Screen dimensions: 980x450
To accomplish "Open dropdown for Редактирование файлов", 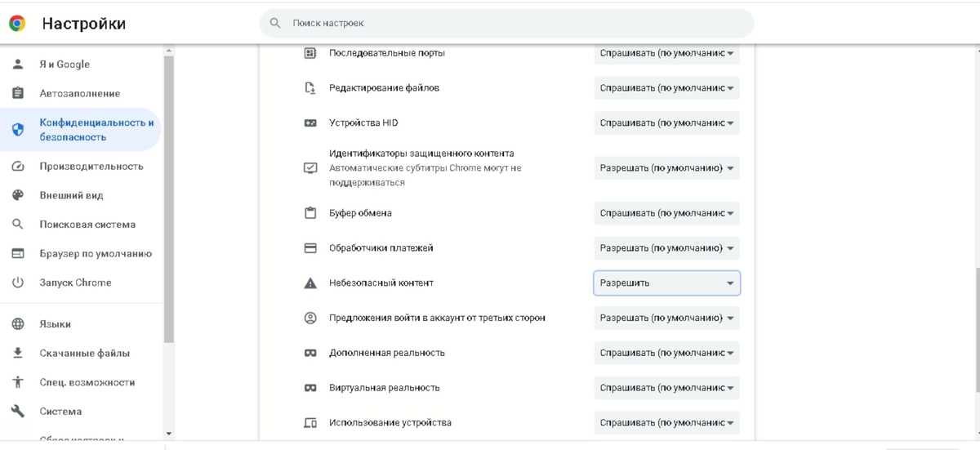I will tap(666, 88).
